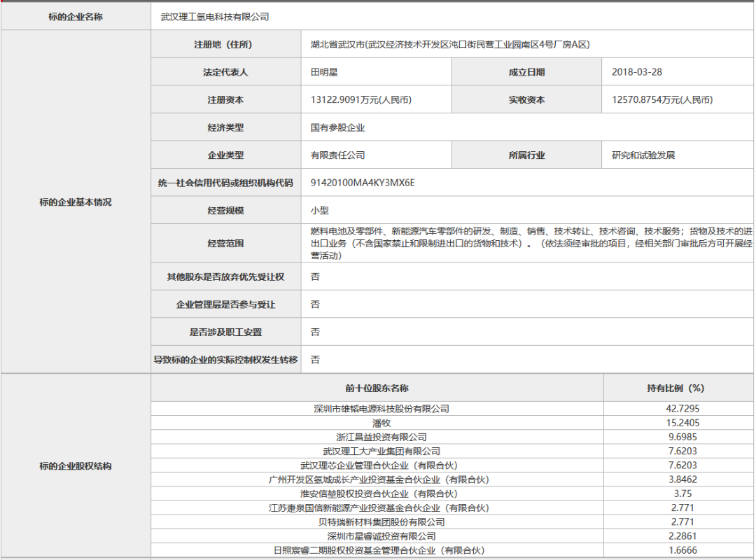The height and width of the screenshot is (560, 756).
Task: Click the 标的企业股权结构 section header
Action: 76,466
